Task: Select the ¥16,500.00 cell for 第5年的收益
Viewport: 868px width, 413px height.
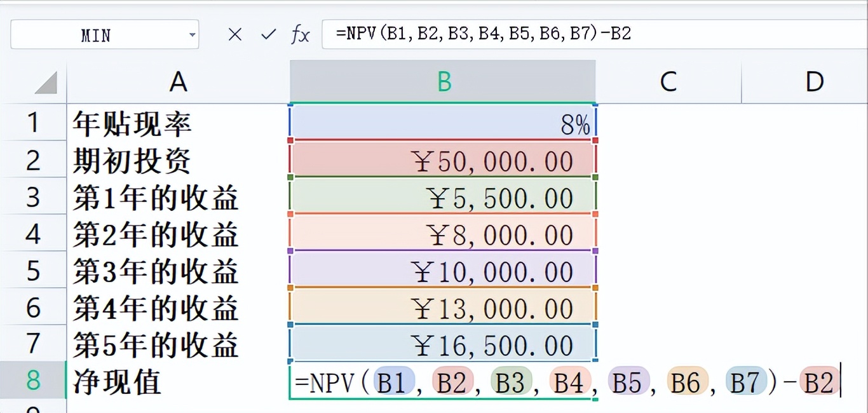Action: click(442, 344)
